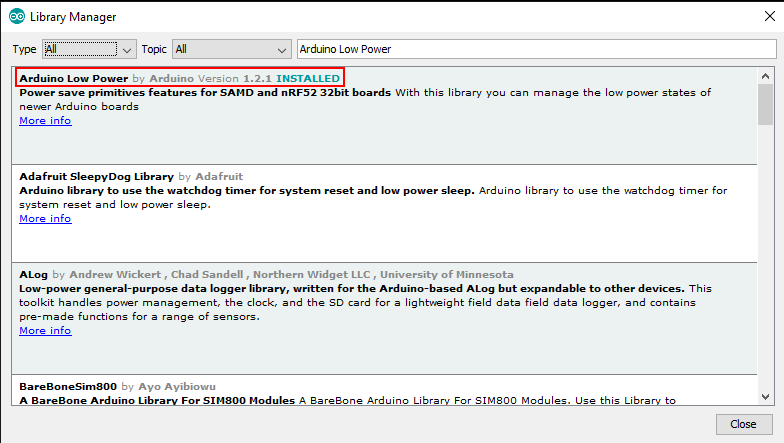Viewport: 784px width, 443px height.
Task: Click the scrollbar up arrow
Action: pos(765,76)
